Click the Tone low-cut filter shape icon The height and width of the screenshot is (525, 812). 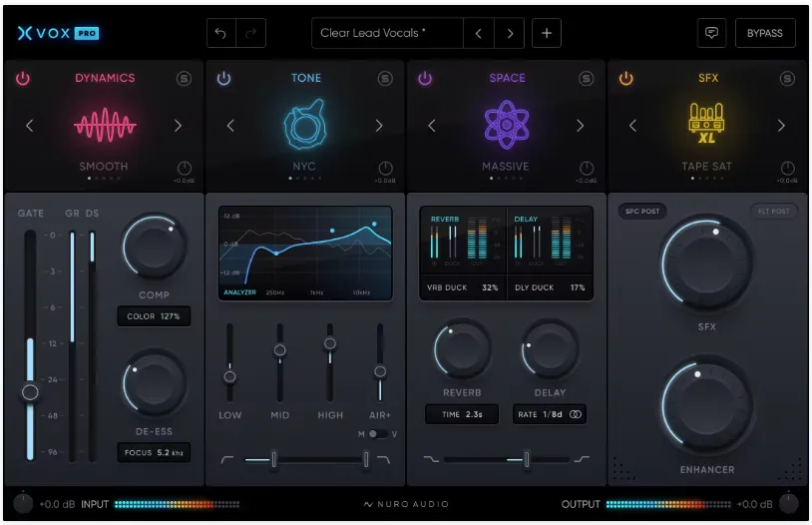tap(227, 460)
